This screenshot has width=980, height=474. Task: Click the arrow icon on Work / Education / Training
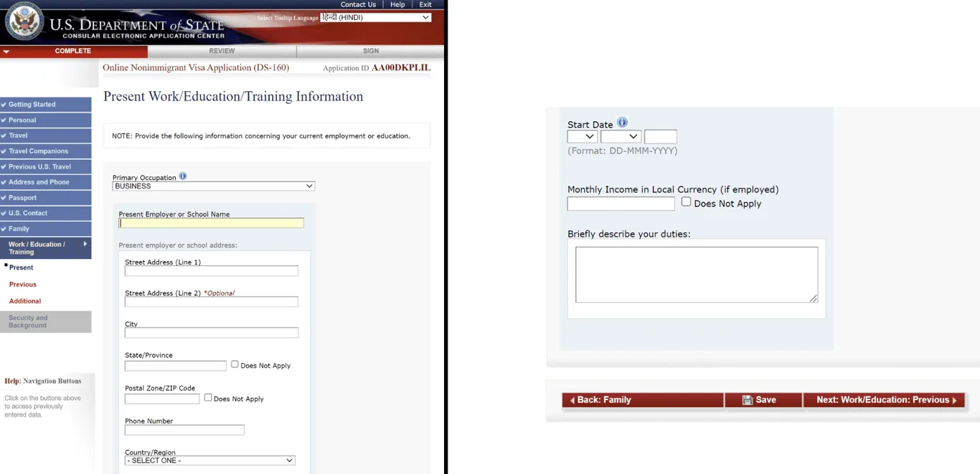pyautogui.click(x=85, y=245)
